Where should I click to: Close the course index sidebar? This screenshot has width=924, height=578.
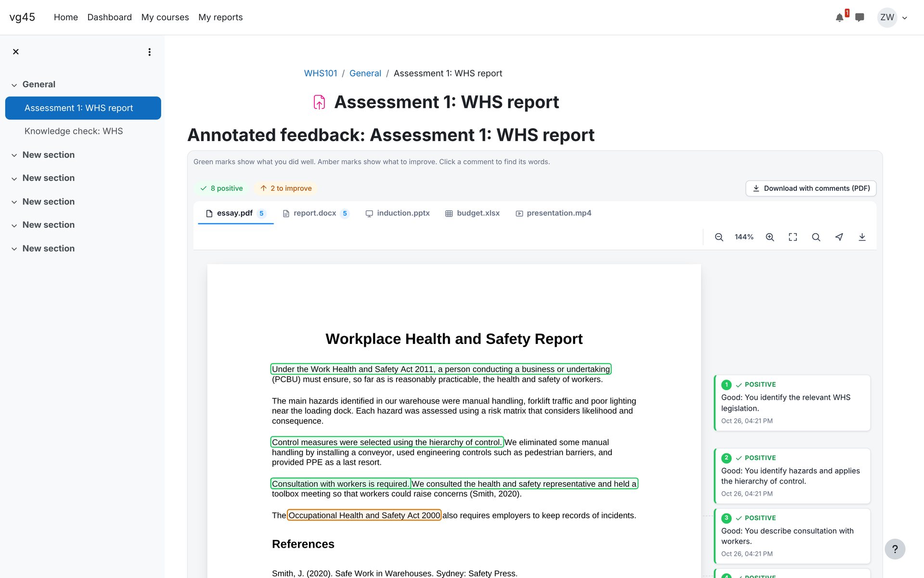coord(16,52)
